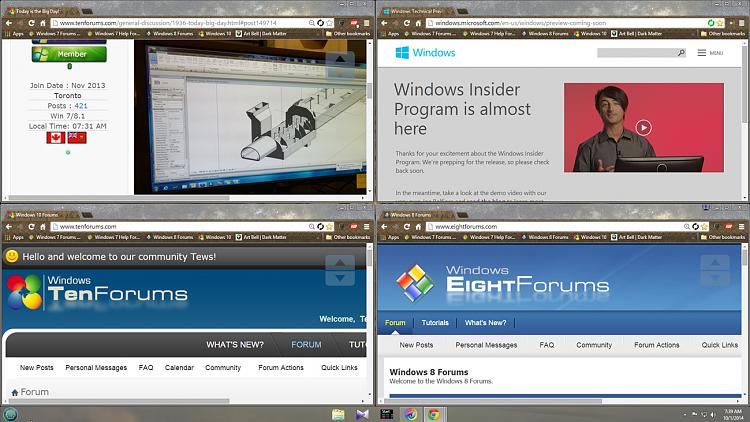
Task: Play the Windows Insider Program video
Action: 643,128
